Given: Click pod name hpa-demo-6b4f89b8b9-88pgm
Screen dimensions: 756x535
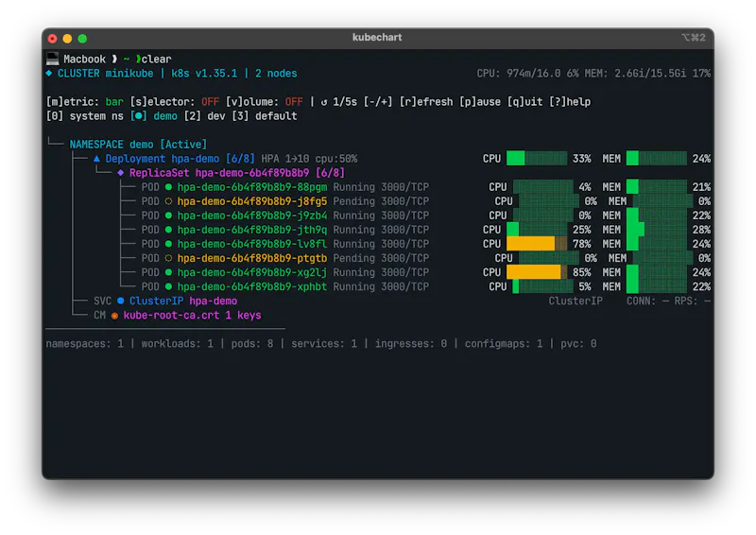Looking at the screenshot, I should (x=252, y=187).
